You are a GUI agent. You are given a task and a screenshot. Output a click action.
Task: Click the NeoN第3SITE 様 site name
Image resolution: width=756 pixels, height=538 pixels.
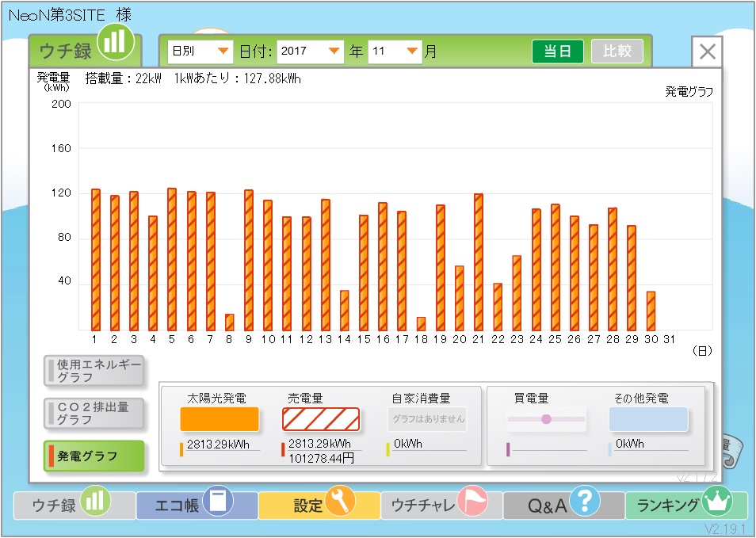[x=70, y=15]
